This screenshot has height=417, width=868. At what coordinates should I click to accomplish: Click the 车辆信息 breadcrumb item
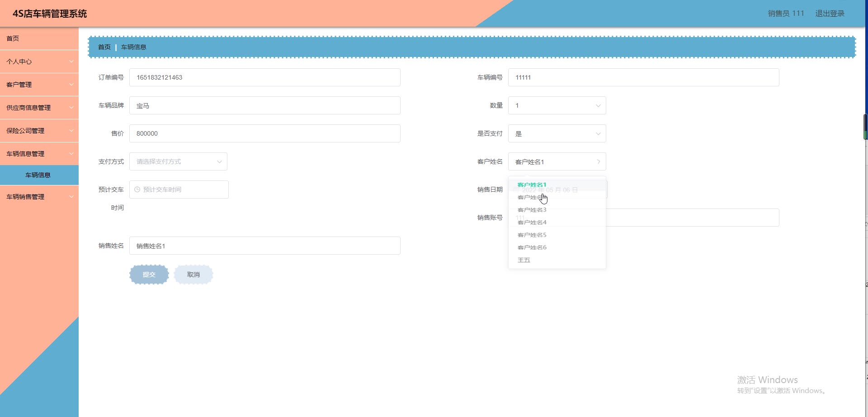[134, 47]
